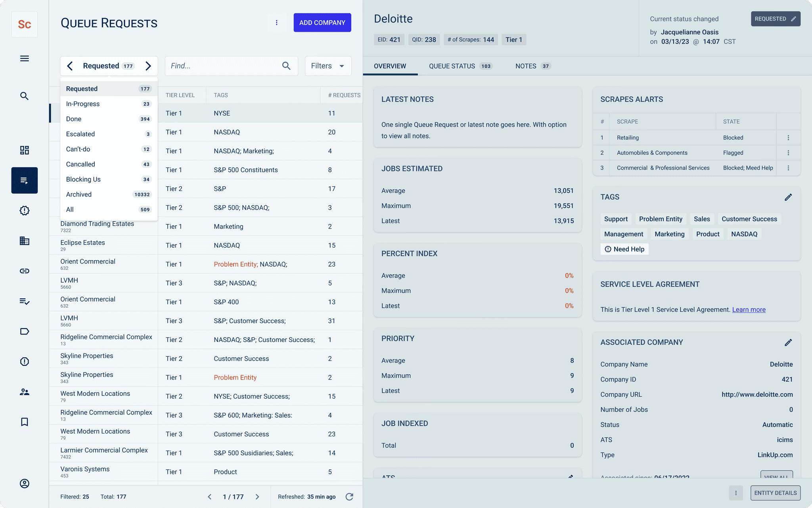Viewport: 812px width, 508px height.
Task: Click the Find search input field
Action: tap(231, 66)
